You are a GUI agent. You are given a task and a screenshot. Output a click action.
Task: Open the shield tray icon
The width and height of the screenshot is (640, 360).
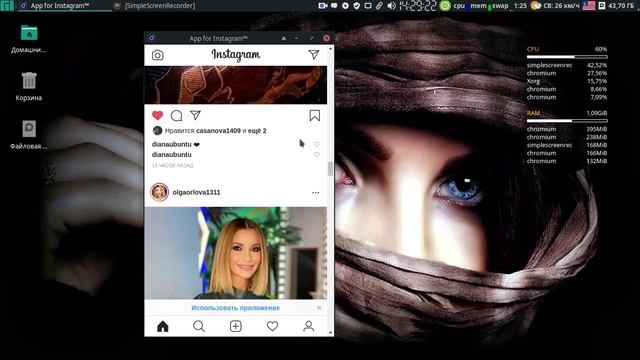[357, 6]
